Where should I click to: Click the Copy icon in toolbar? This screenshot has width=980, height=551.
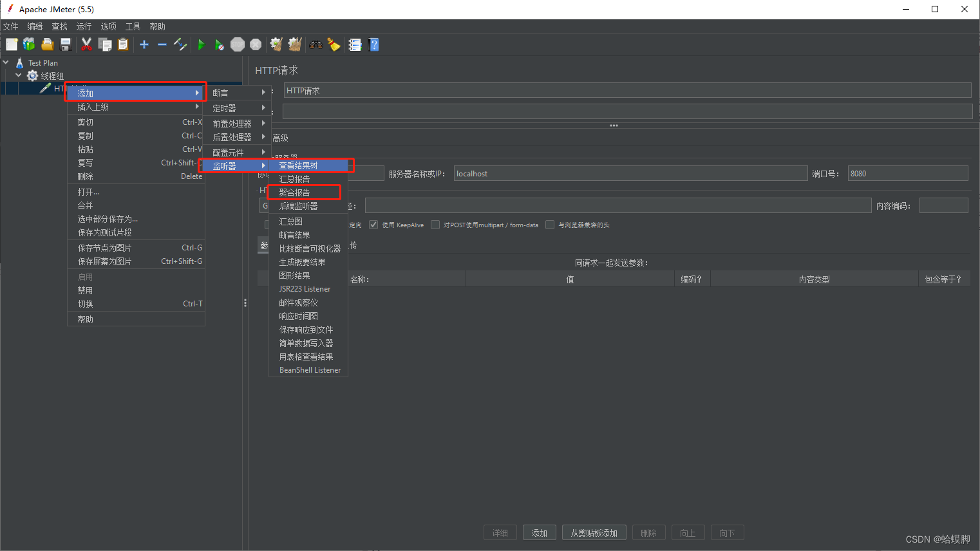[105, 44]
